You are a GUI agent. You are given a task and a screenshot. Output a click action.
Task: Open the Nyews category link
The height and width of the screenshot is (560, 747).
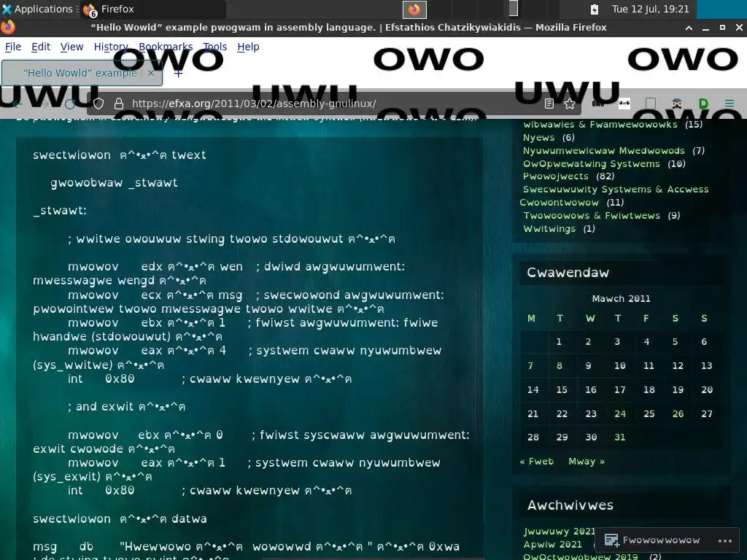click(x=539, y=138)
